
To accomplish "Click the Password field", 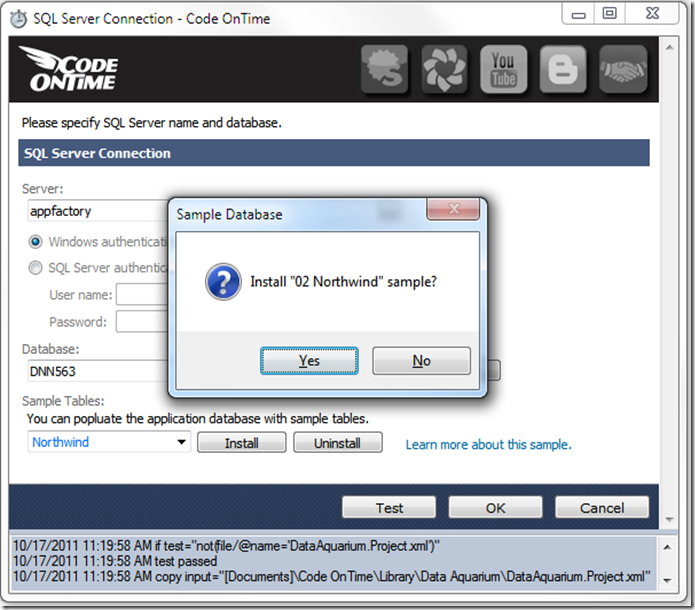I will pyautogui.click(x=142, y=321).
